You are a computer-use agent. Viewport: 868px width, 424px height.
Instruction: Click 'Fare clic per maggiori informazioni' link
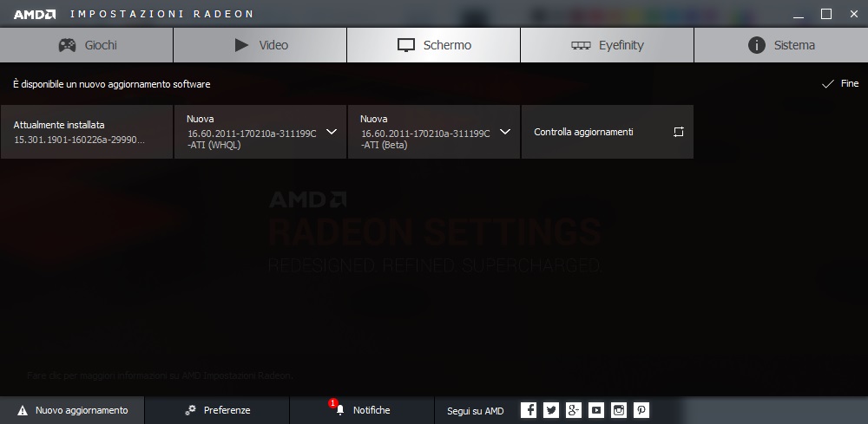(x=160, y=376)
